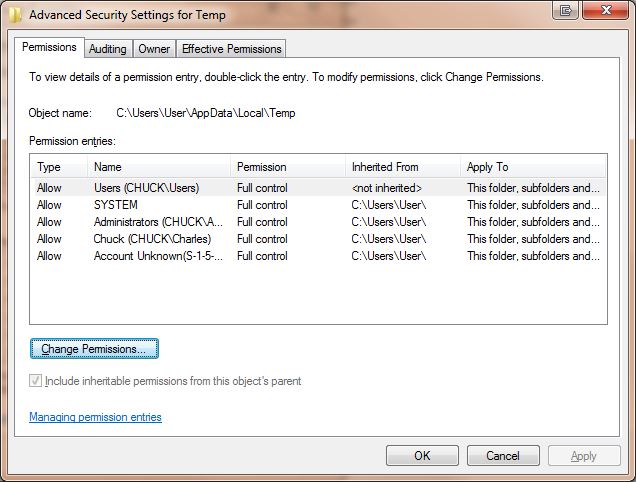Select the Administrators permission entry

pos(318,222)
